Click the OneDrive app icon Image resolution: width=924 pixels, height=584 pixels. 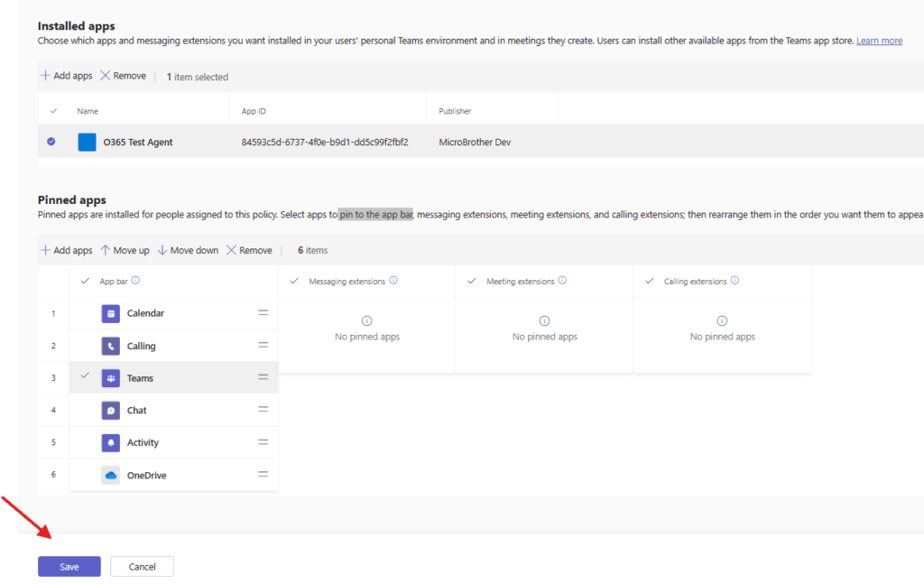click(111, 475)
